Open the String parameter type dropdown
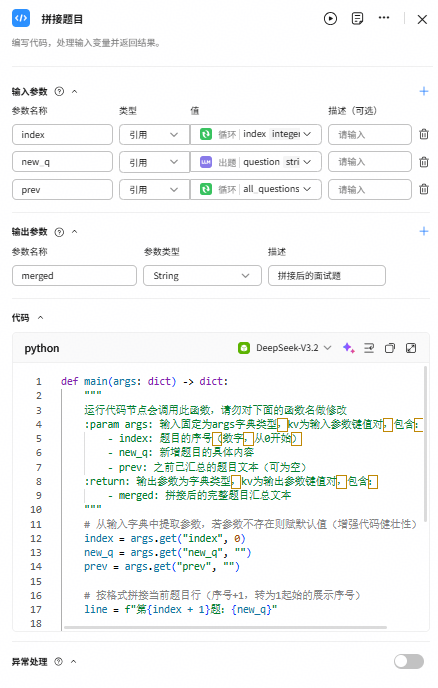 pyautogui.click(x=202, y=276)
